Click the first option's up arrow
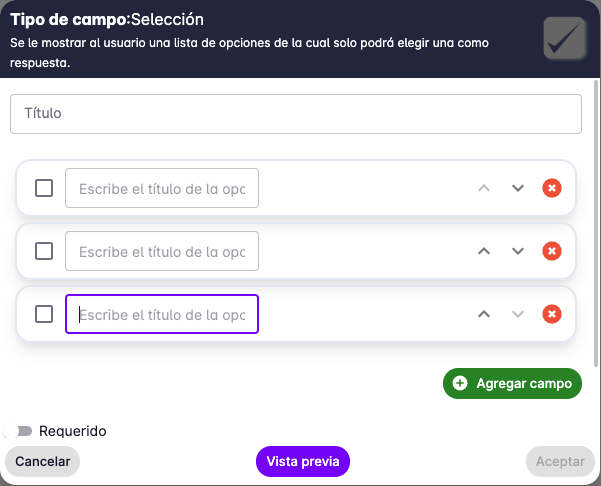 pyautogui.click(x=484, y=188)
